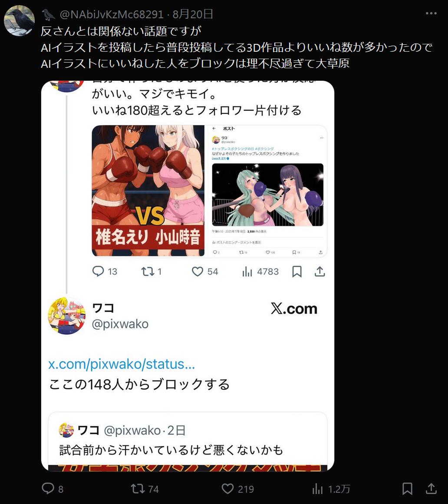The image size is (448, 504).
Task: Click the 8月20日 post date
Action: click(x=193, y=14)
